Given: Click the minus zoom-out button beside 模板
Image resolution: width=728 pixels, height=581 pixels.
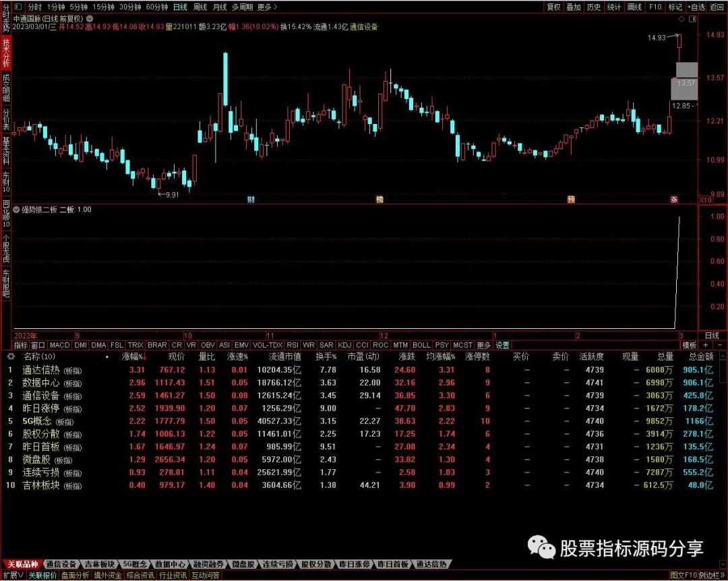Looking at the screenshot, I should (x=720, y=345).
